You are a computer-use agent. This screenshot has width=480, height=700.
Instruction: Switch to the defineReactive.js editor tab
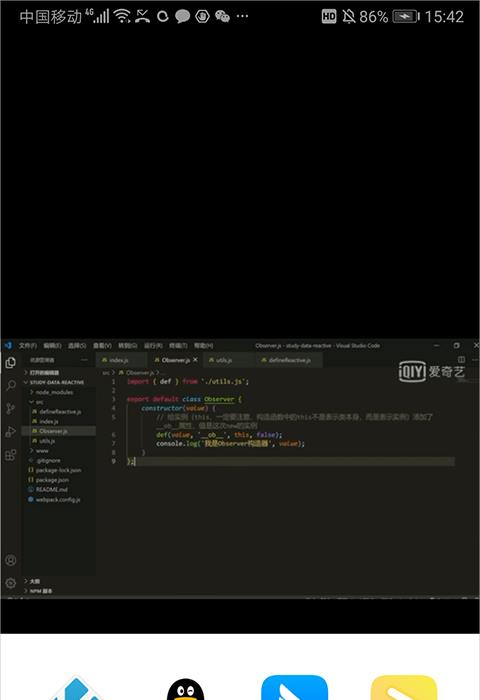[x=289, y=360]
